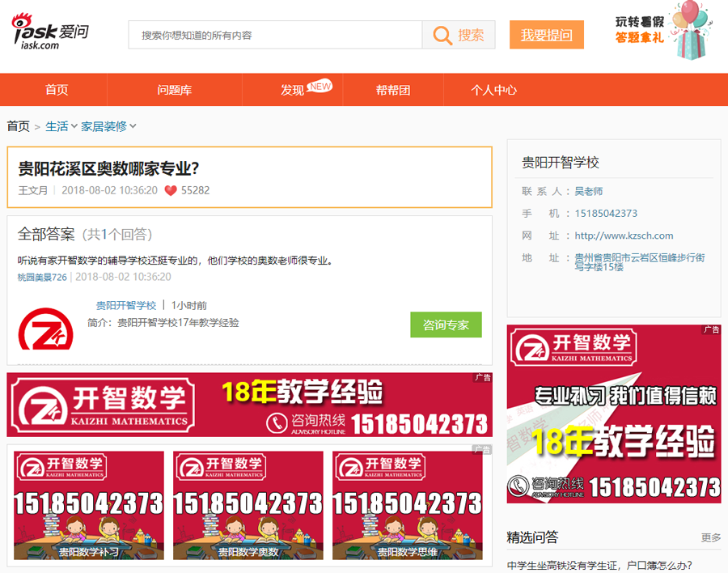Click the phone hotline icon in wide banner
Screen dimensions: 728x573
click(277, 423)
